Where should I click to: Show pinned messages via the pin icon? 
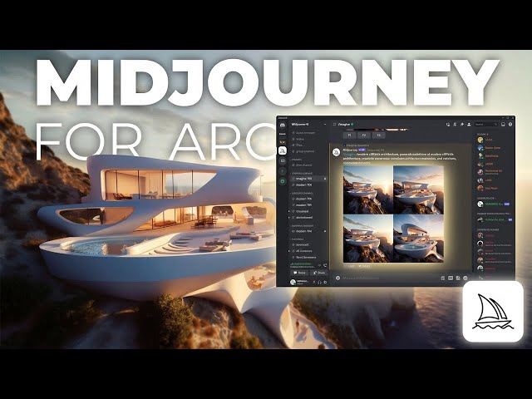coord(462,125)
